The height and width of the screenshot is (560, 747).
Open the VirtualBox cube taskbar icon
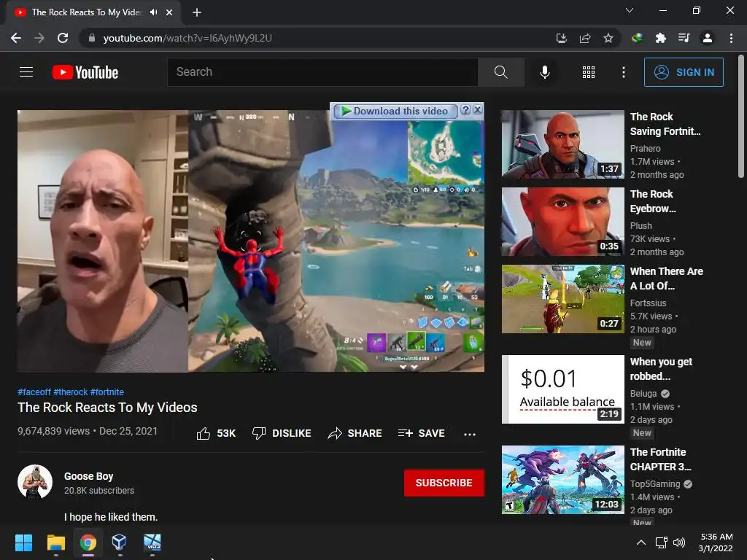point(119,542)
